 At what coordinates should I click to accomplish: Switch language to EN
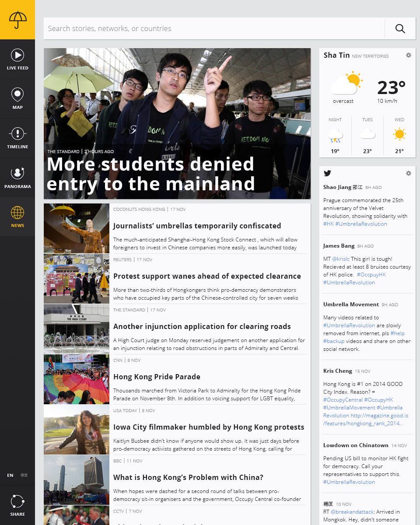[x=10, y=475]
